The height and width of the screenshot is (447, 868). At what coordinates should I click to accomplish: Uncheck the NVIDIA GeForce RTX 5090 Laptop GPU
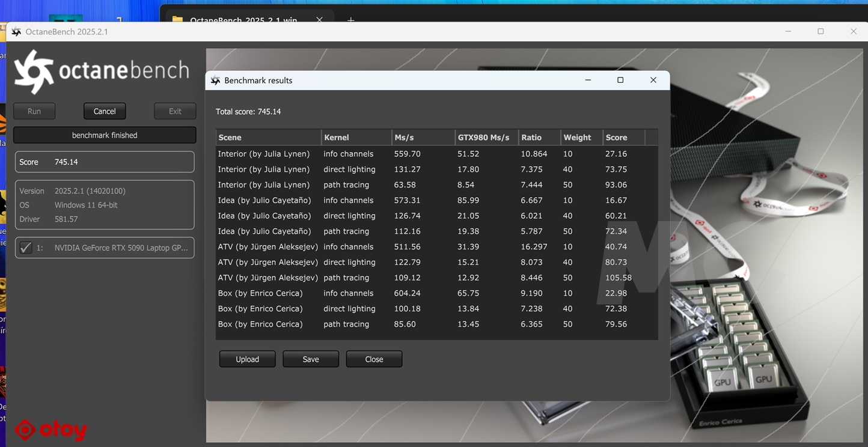pos(26,248)
